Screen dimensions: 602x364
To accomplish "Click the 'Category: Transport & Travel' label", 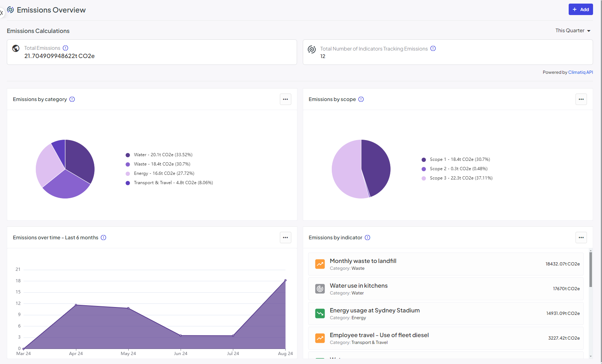I will click(359, 343).
